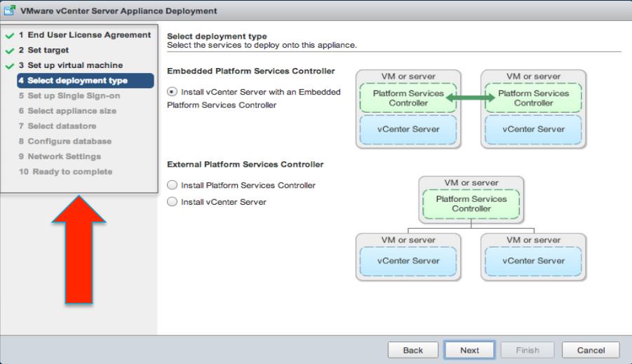Cancel the deployment wizard
This screenshot has width=632, height=364.
pos(591,350)
